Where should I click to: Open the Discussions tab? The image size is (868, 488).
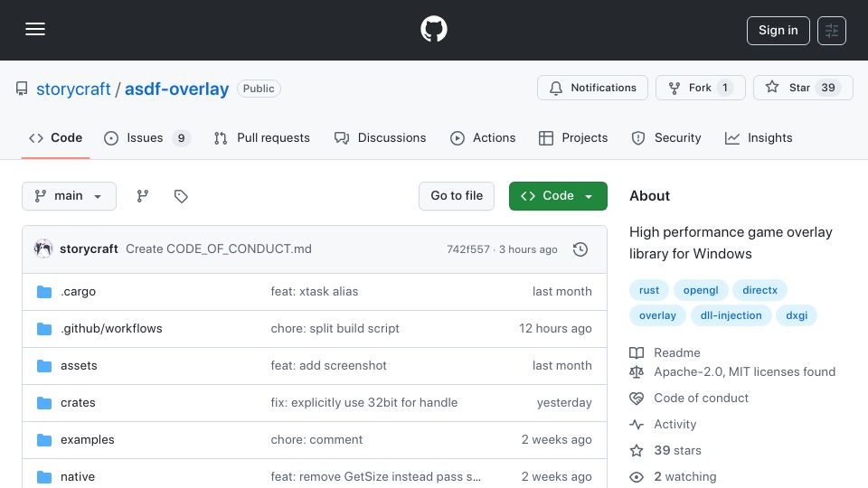(x=381, y=137)
